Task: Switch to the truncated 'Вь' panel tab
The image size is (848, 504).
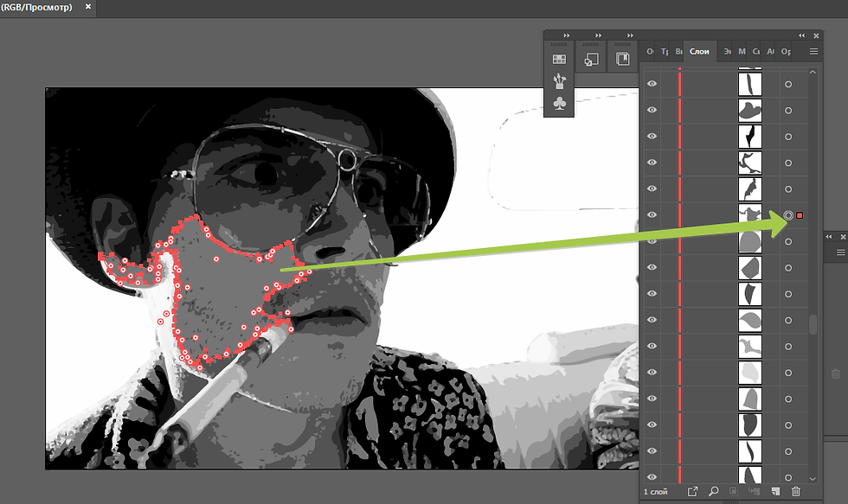Action: pos(678,51)
